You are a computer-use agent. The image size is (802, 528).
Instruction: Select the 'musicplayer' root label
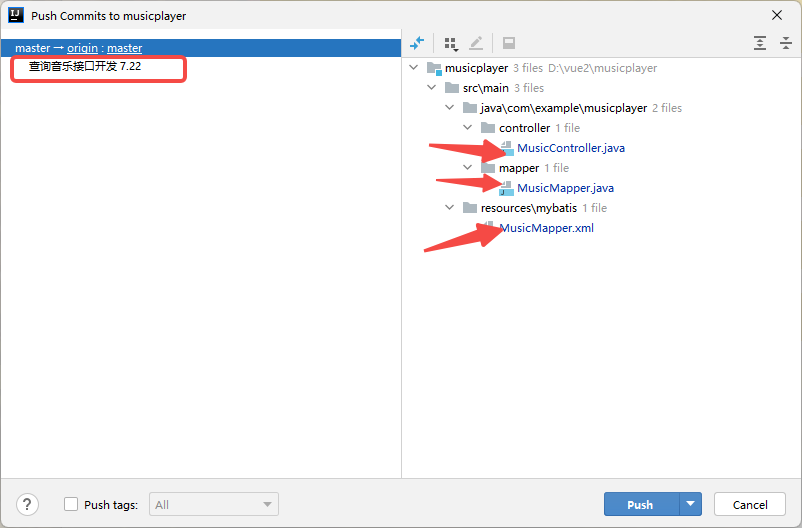pyautogui.click(x=477, y=68)
